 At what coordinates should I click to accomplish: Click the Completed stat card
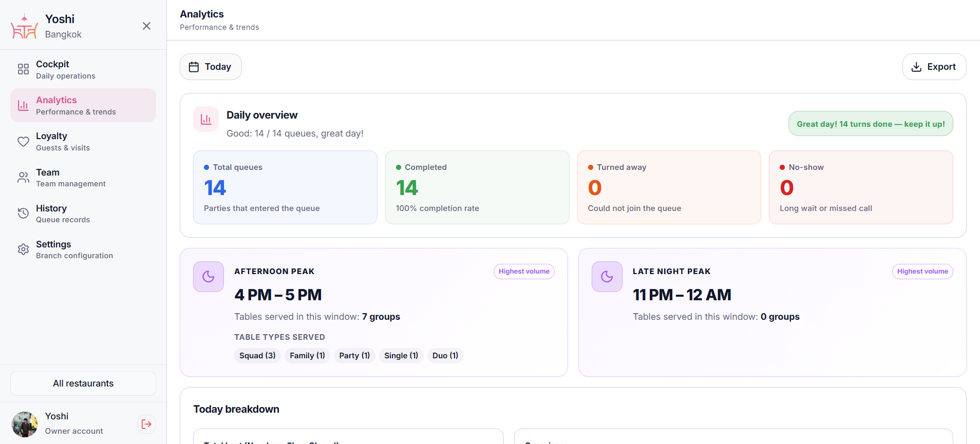[x=477, y=187]
